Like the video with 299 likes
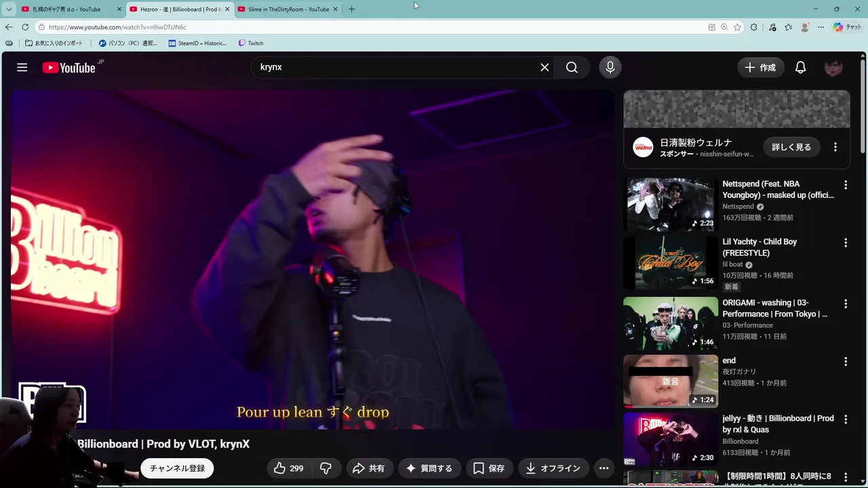868x488 pixels. (288, 468)
